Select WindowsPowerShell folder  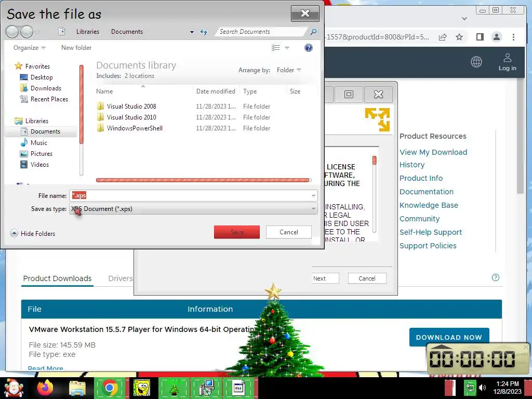pyautogui.click(x=135, y=128)
